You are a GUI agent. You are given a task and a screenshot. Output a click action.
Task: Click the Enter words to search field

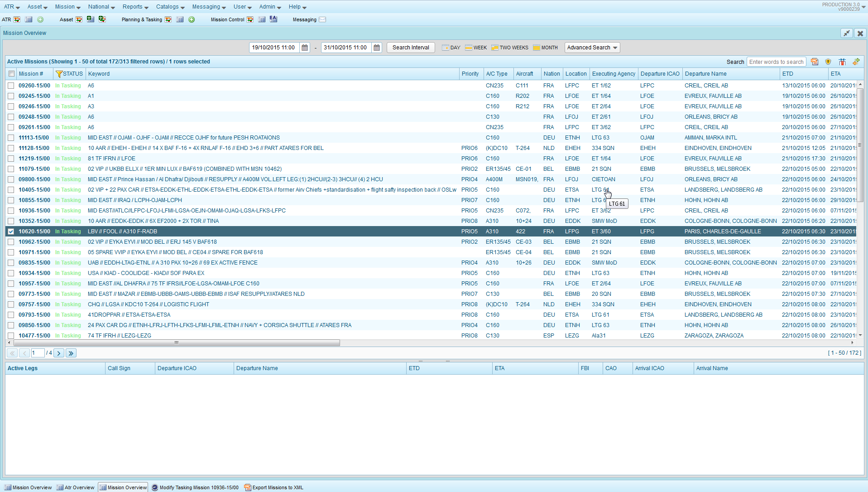[776, 62]
